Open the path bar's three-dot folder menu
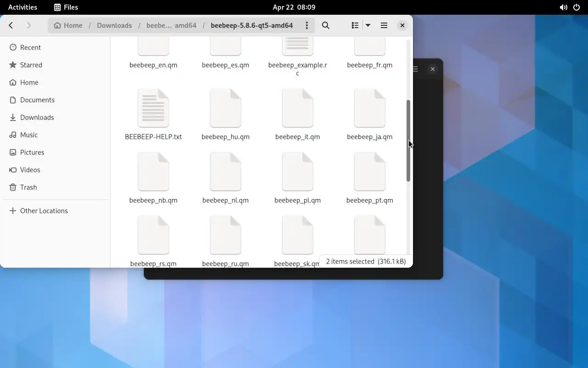 [x=307, y=25]
